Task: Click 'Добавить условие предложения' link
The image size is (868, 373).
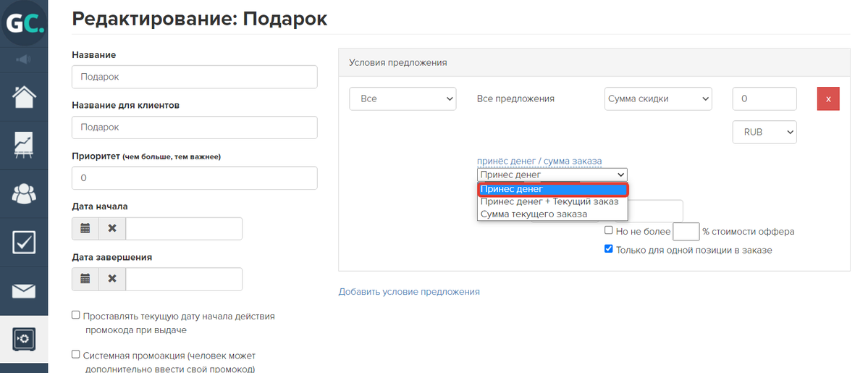Action: [x=409, y=291]
